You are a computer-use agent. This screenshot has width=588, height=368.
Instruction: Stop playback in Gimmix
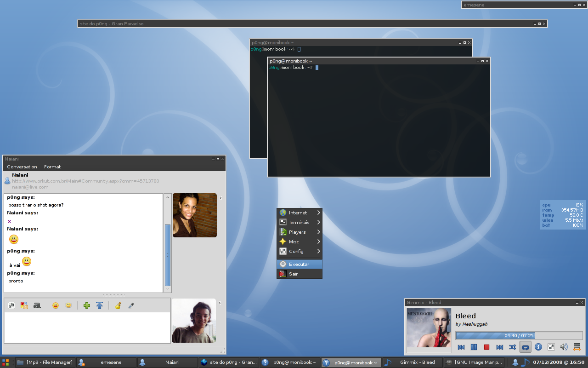(x=487, y=347)
